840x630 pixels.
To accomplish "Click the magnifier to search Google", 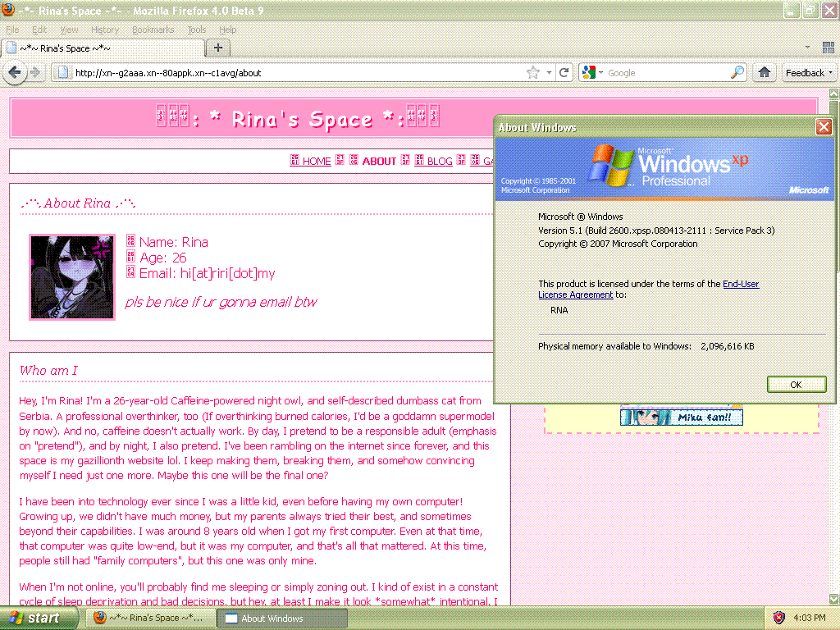I will pos(737,72).
